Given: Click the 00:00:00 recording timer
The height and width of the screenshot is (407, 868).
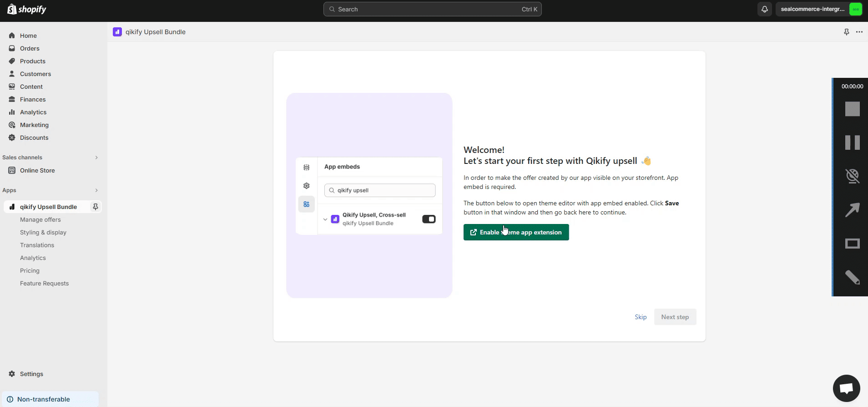Looking at the screenshot, I should [x=852, y=86].
